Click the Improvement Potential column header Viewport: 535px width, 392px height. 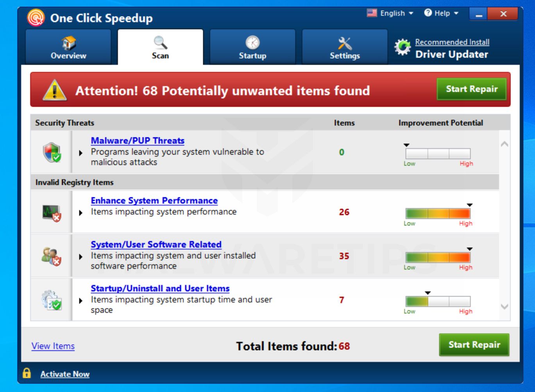coord(441,123)
